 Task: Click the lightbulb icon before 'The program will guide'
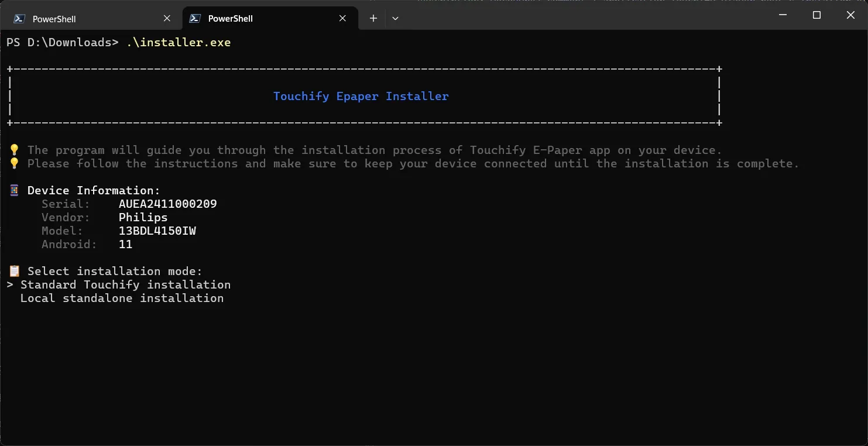coord(15,150)
